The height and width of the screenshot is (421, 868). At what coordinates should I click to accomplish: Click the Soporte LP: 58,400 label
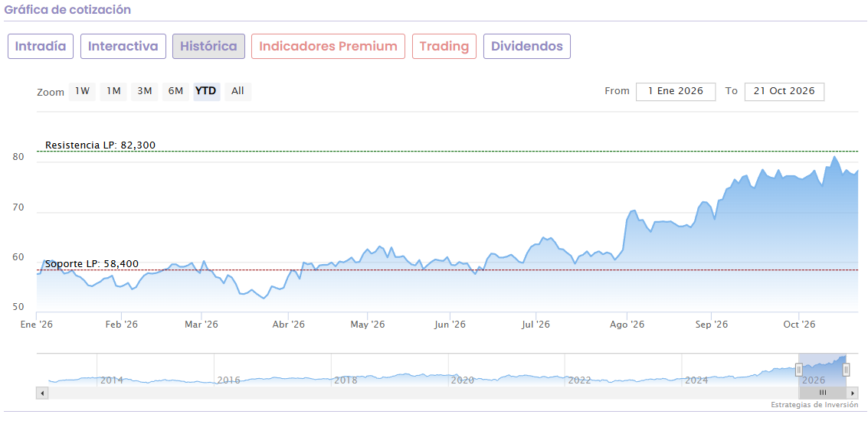click(x=91, y=264)
